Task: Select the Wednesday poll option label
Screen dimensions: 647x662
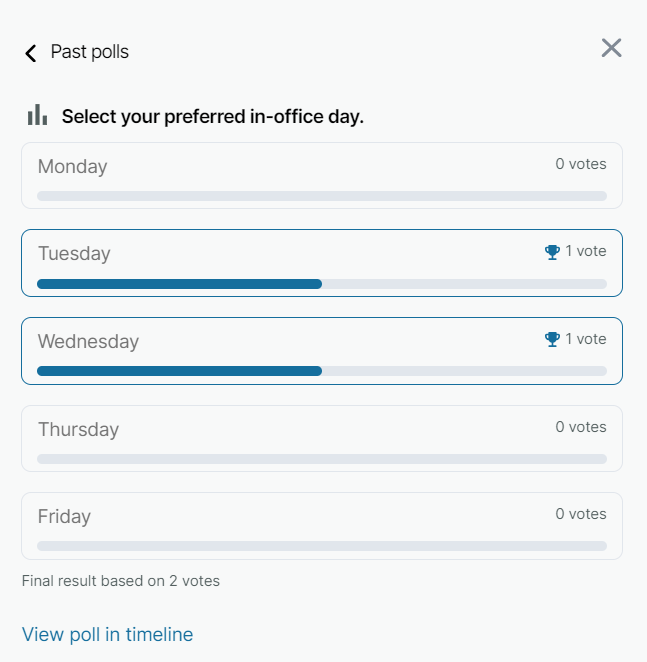Action: (88, 342)
